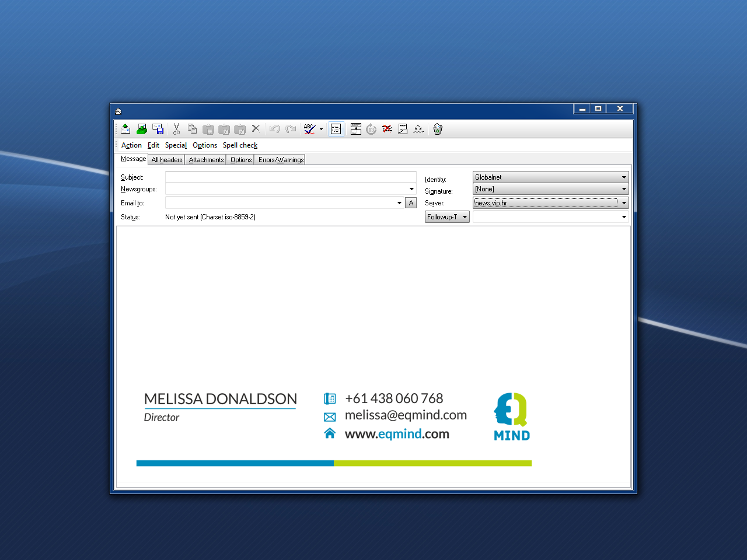This screenshot has width=747, height=560.
Task: Click the Subject input field
Action: pyautogui.click(x=291, y=177)
